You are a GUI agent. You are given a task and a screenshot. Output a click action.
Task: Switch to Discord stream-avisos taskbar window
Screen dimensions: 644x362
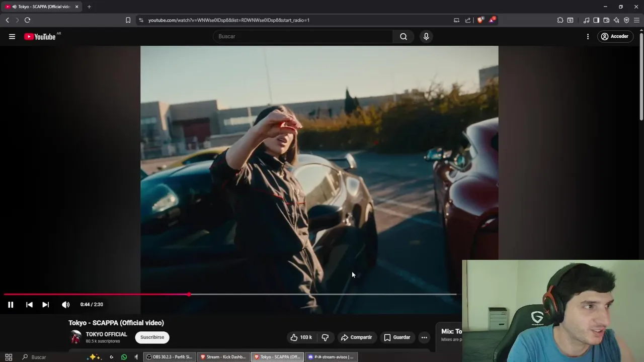click(x=331, y=357)
